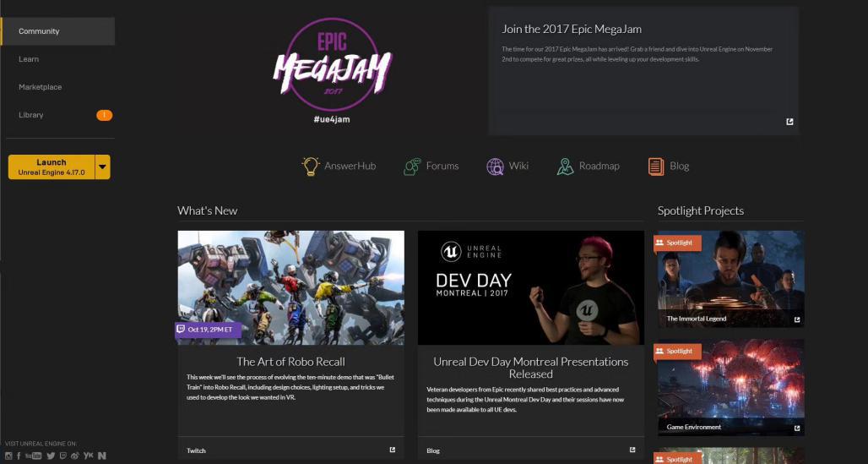Click the YouTube icon in the footer

point(33,456)
